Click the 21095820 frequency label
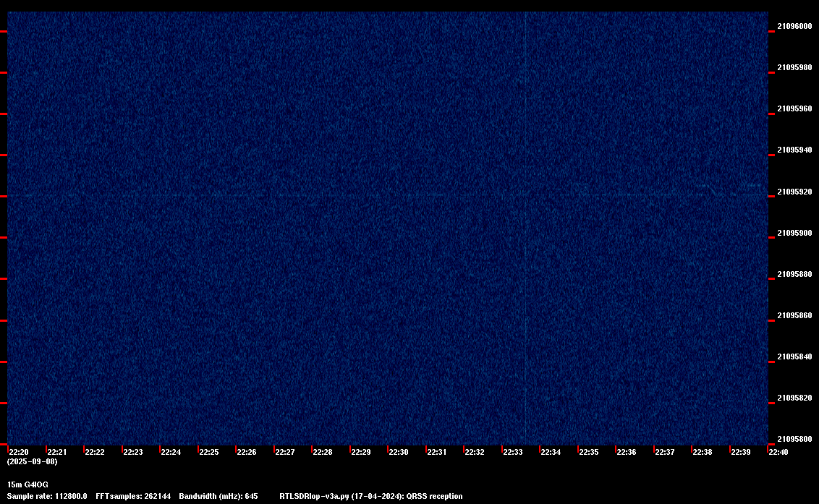 coord(794,398)
